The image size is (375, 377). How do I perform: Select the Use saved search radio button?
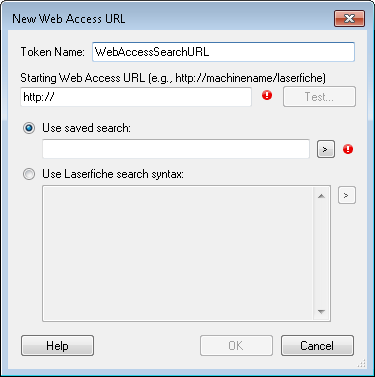pos(29,128)
